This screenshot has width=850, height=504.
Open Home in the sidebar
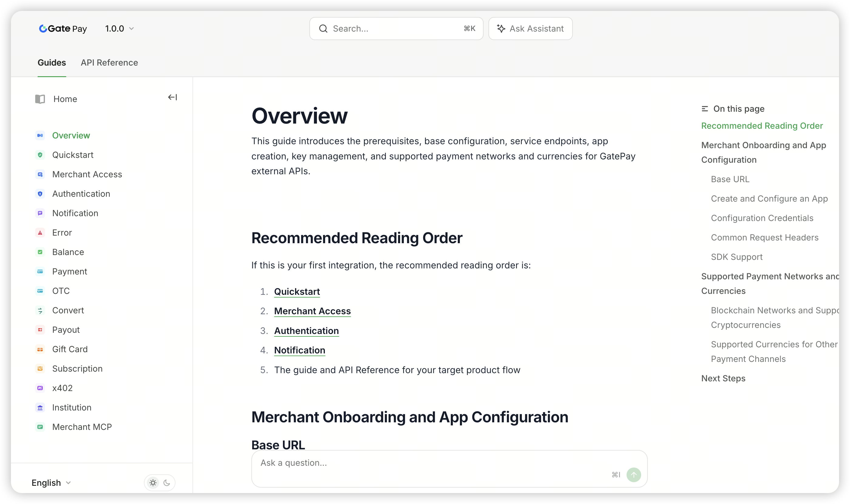[x=65, y=99]
